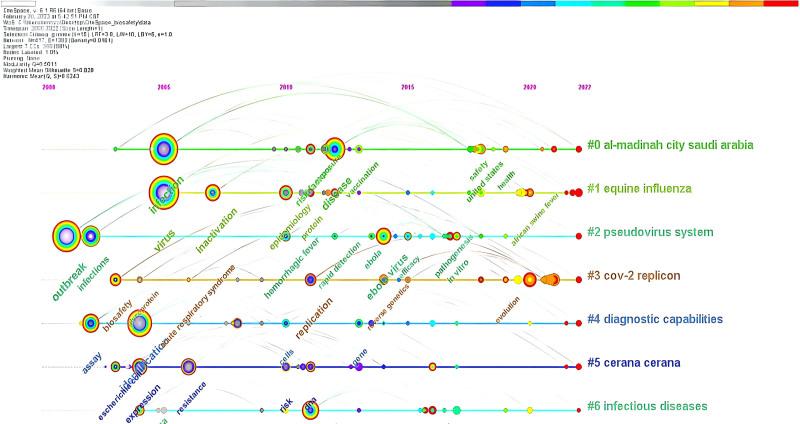Click the 2020 year marker
Screen dimensions: 800x424
tap(530, 88)
